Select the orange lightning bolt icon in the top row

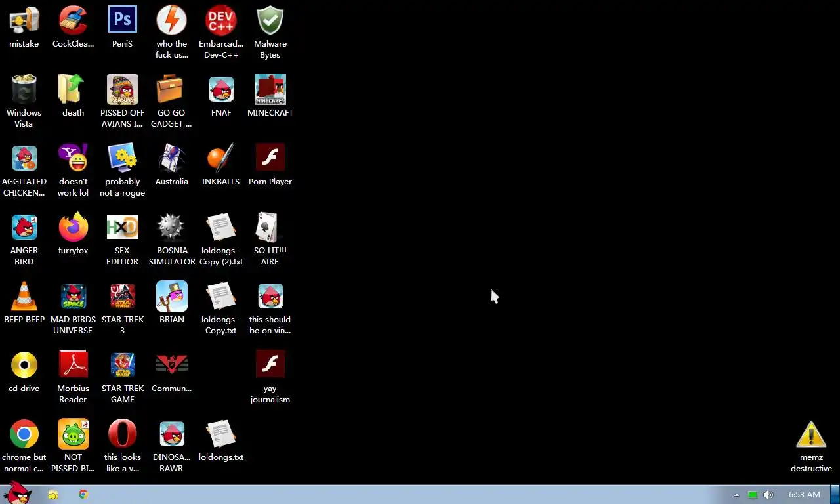point(172,20)
